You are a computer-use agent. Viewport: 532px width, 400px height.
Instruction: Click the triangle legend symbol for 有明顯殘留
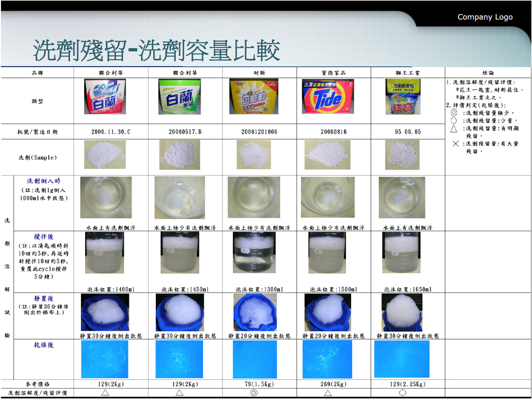[x=454, y=129]
